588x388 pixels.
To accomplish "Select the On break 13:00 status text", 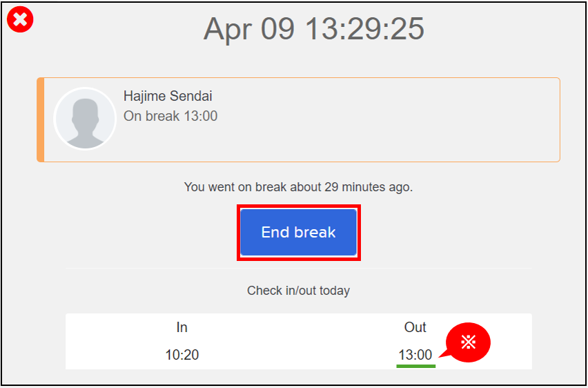I will 170,116.
